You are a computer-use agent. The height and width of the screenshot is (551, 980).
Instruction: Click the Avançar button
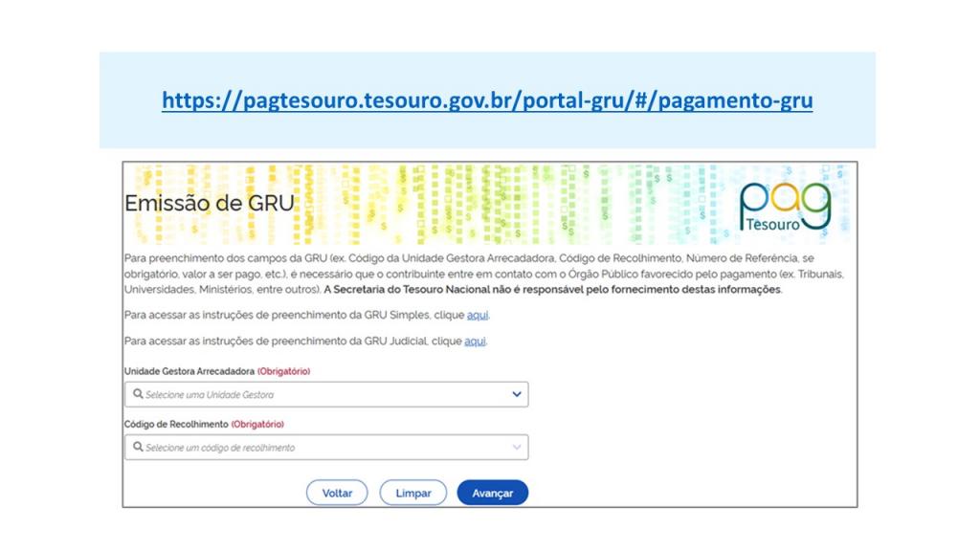coord(493,493)
